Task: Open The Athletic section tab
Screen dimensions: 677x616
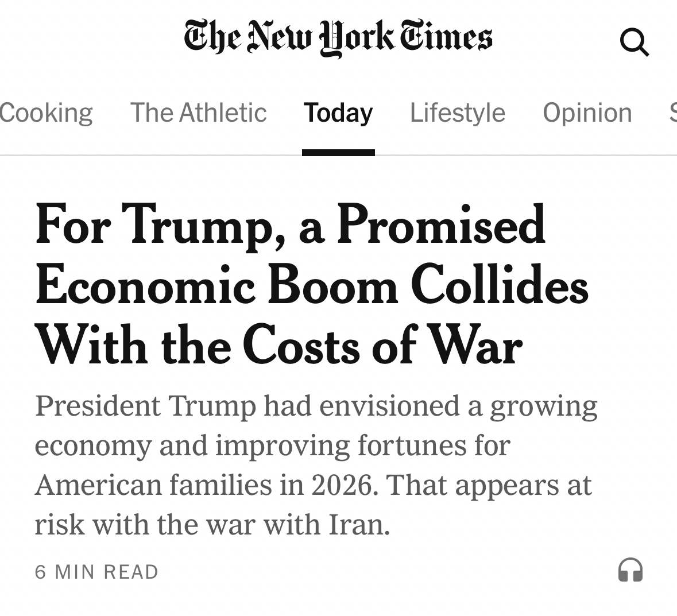Action: point(198,113)
